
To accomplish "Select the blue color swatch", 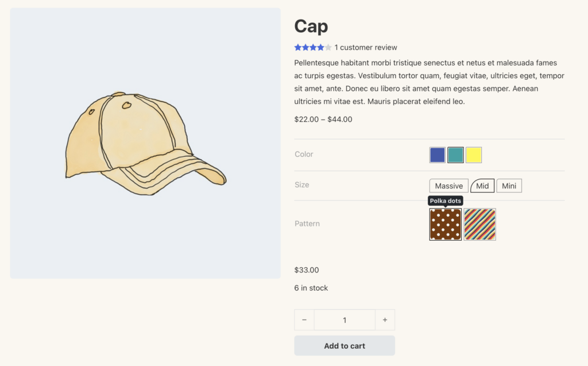I will click(x=438, y=155).
